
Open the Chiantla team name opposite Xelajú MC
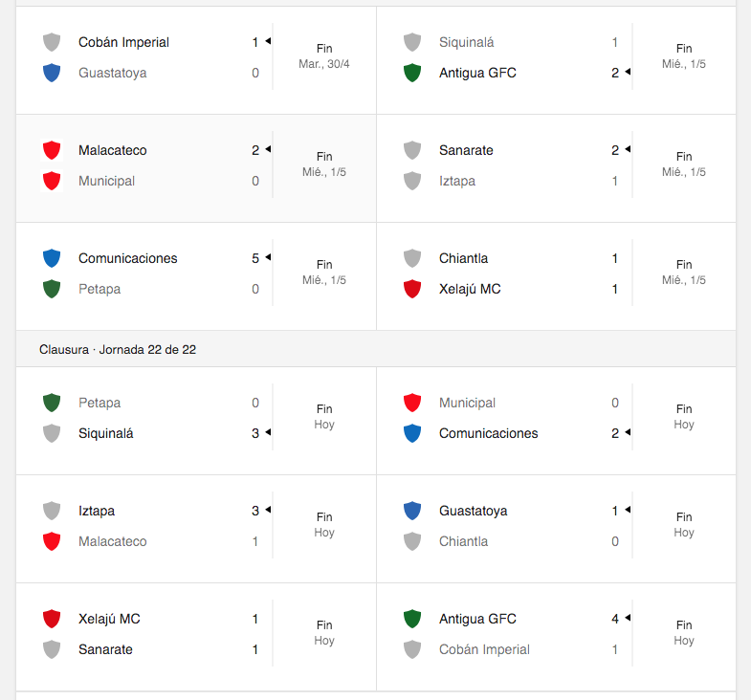(463, 258)
